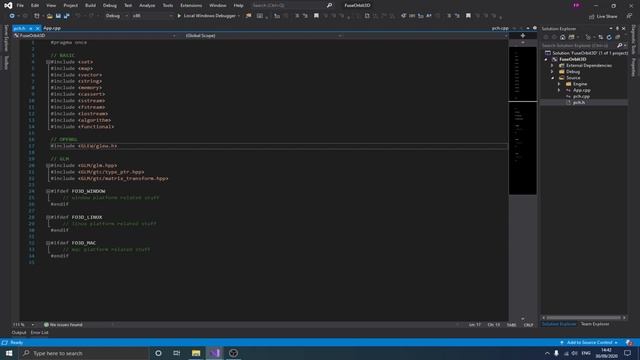Collapse the #ifdef FO3D_LINUX region
This screenshot has height=360, width=640.
coord(48,217)
